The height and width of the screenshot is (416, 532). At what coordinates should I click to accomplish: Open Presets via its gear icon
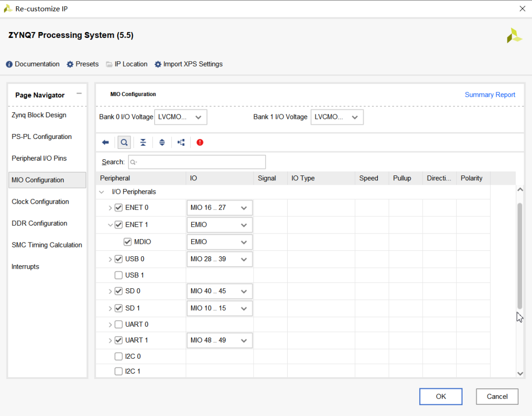(70, 64)
